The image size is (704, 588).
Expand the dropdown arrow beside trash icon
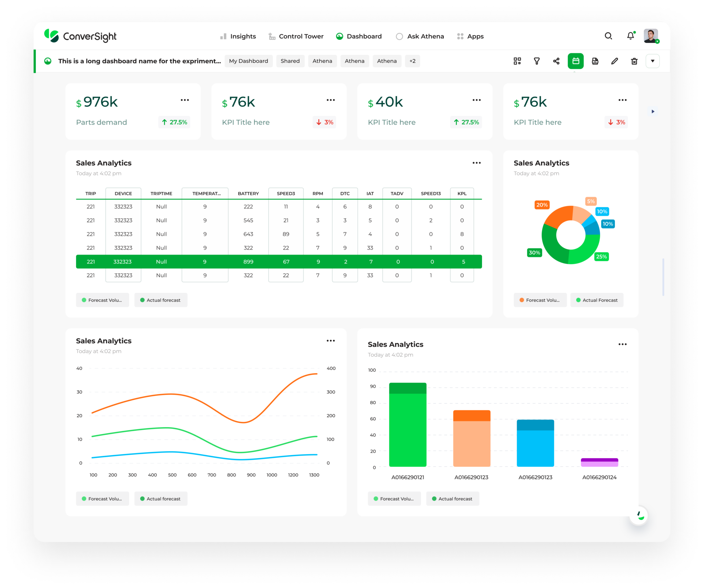click(x=652, y=61)
